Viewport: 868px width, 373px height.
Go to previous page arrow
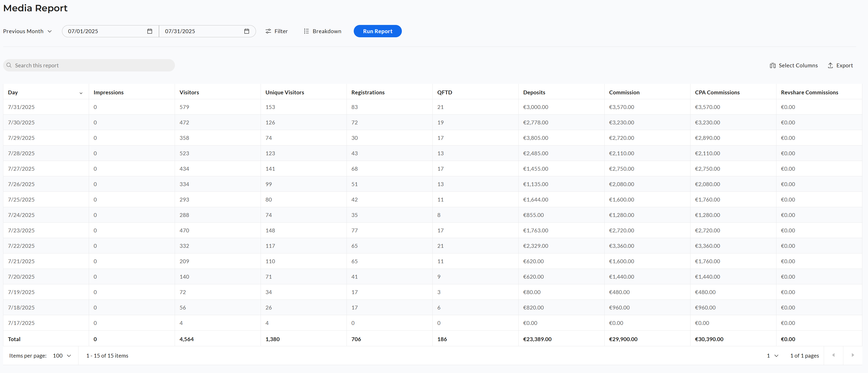click(833, 355)
